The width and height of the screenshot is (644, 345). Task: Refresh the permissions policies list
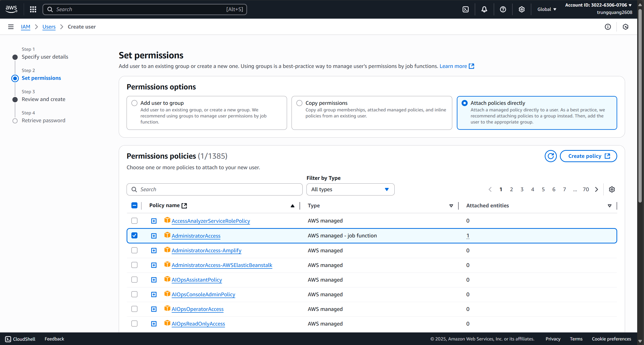pyautogui.click(x=551, y=156)
